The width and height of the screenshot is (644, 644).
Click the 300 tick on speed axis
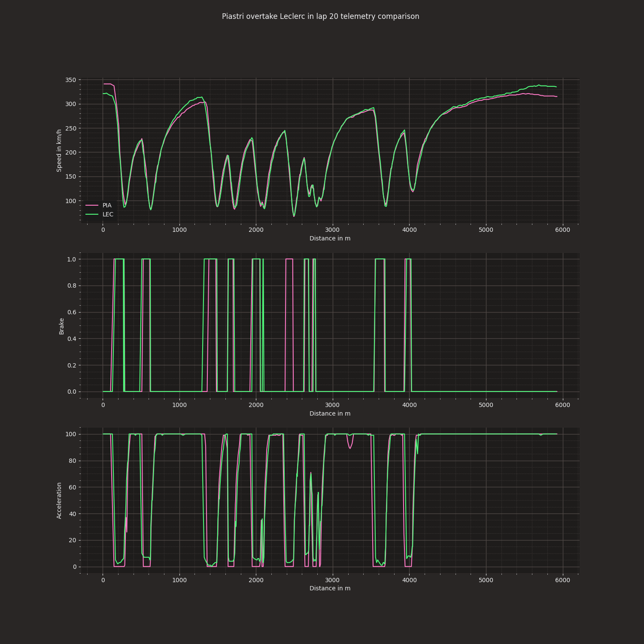[x=71, y=104]
